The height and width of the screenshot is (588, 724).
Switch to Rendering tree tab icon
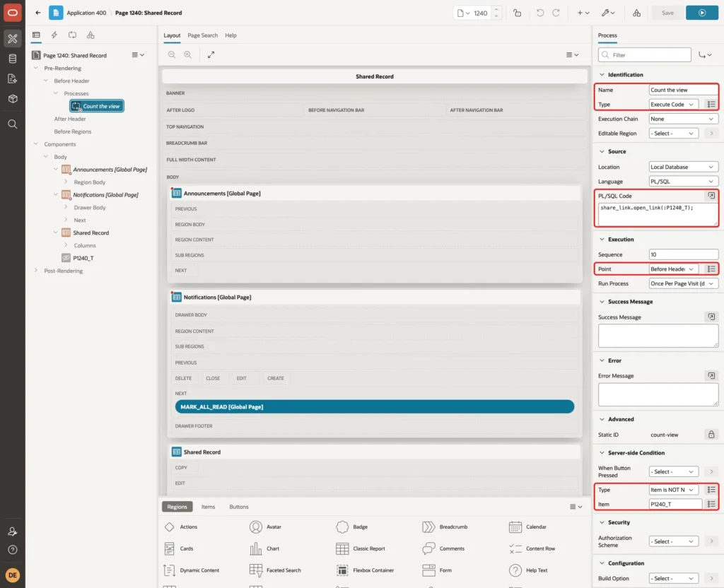36,35
